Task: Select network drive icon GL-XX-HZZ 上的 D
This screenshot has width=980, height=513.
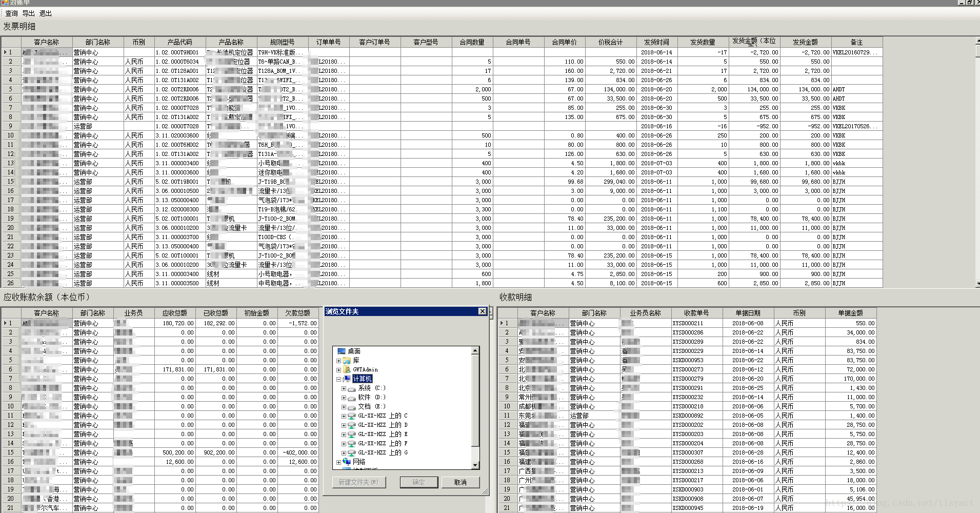Action: 352,425
